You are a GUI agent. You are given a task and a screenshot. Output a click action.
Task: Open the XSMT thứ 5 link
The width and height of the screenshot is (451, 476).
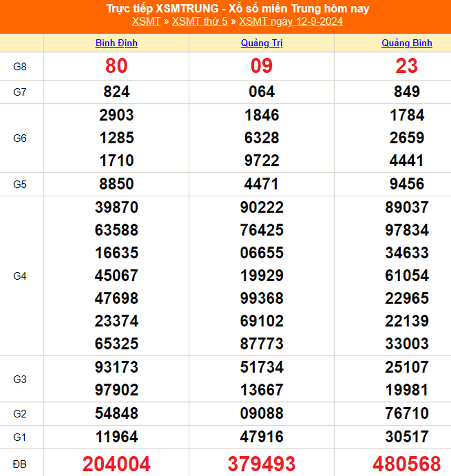[200, 22]
